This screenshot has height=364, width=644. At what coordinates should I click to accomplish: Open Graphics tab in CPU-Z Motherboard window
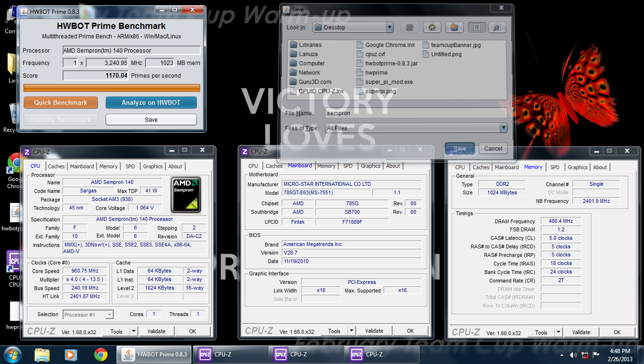[370, 166]
